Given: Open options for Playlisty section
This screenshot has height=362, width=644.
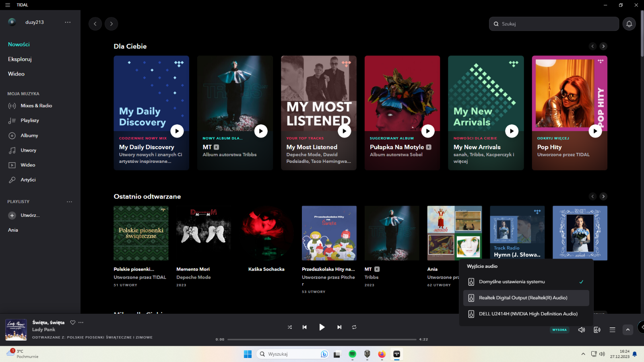Looking at the screenshot, I should pyautogui.click(x=69, y=202).
